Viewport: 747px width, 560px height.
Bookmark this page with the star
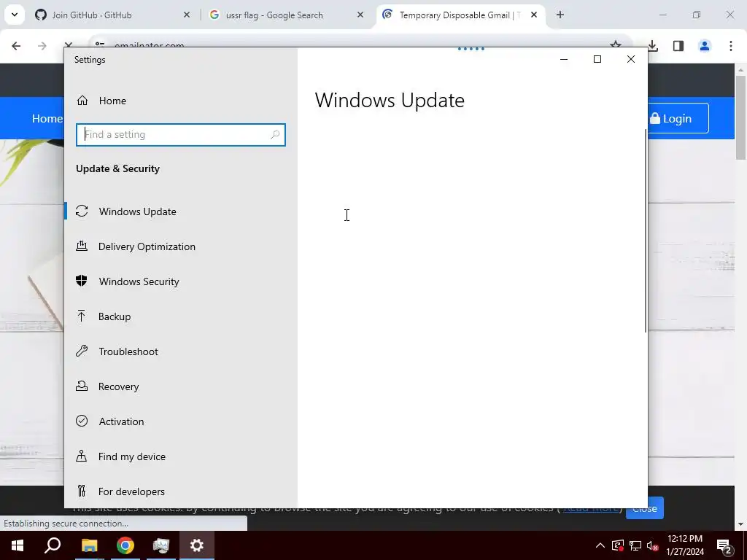pyautogui.click(x=616, y=45)
